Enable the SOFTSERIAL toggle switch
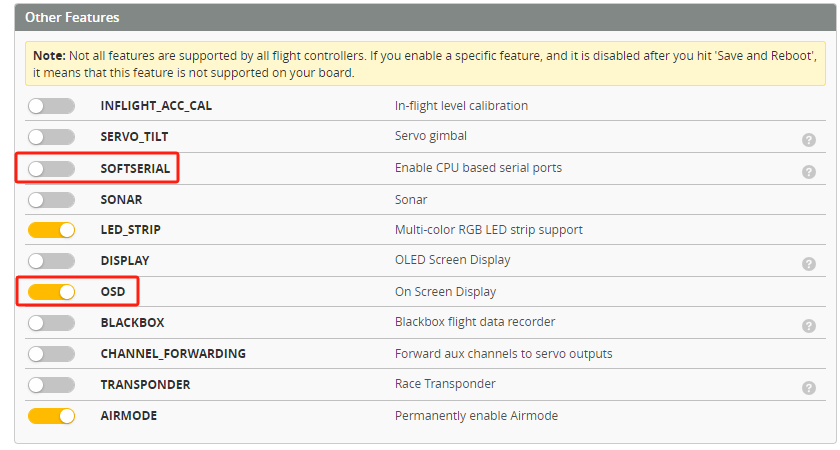Viewport: 840px width, 450px height. point(51,168)
